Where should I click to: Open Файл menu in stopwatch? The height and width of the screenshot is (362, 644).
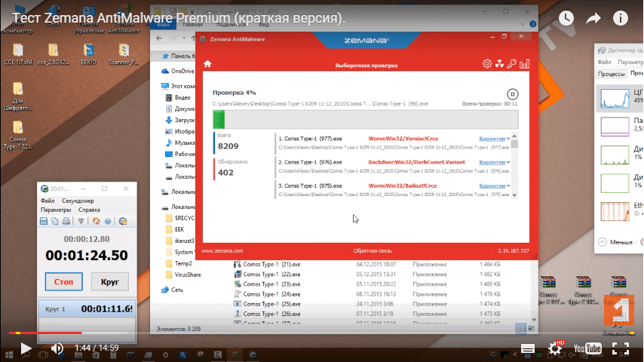(x=48, y=201)
